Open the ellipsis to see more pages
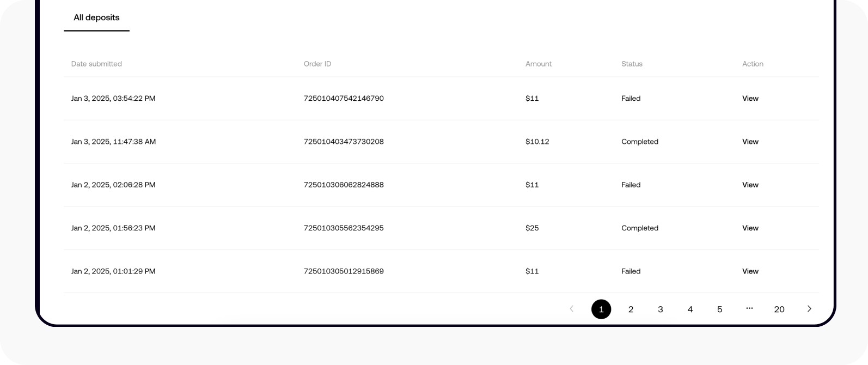Image resolution: width=868 pixels, height=365 pixels. point(749,309)
